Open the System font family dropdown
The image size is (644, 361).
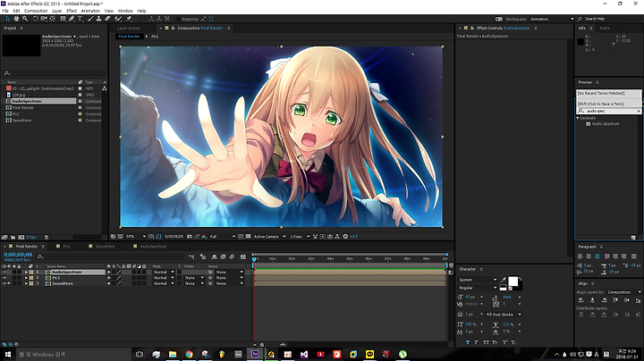point(478,280)
